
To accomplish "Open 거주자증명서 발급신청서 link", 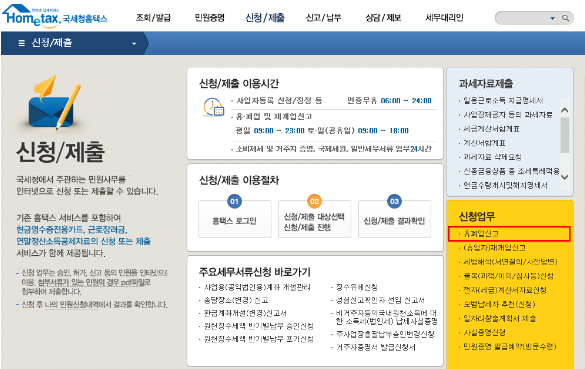I will [x=375, y=348].
